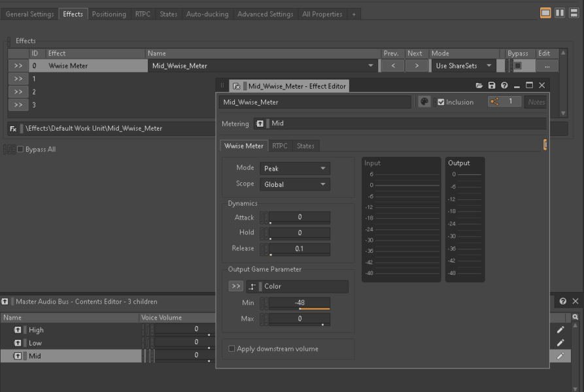584x392 pixels.
Task: Open the Notes field in Effect Editor
Action: point(536,102)
